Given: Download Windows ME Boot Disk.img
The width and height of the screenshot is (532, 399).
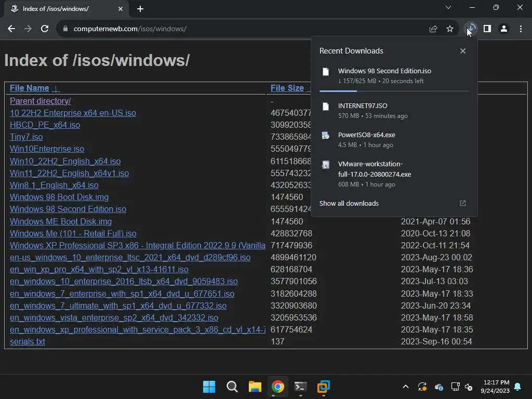Looking at the screenshot, I should point(61,221).
